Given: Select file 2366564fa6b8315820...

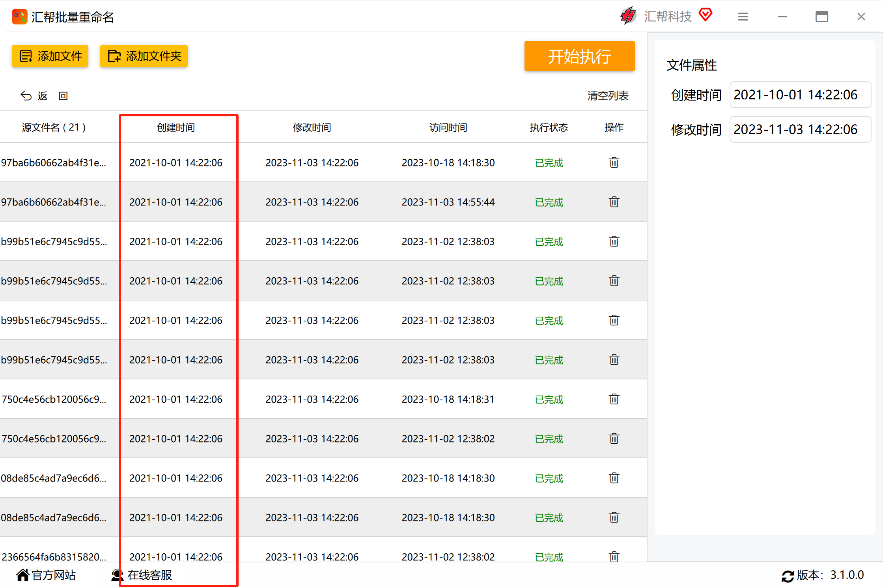Looking at the screenshot, I should 54,556.
